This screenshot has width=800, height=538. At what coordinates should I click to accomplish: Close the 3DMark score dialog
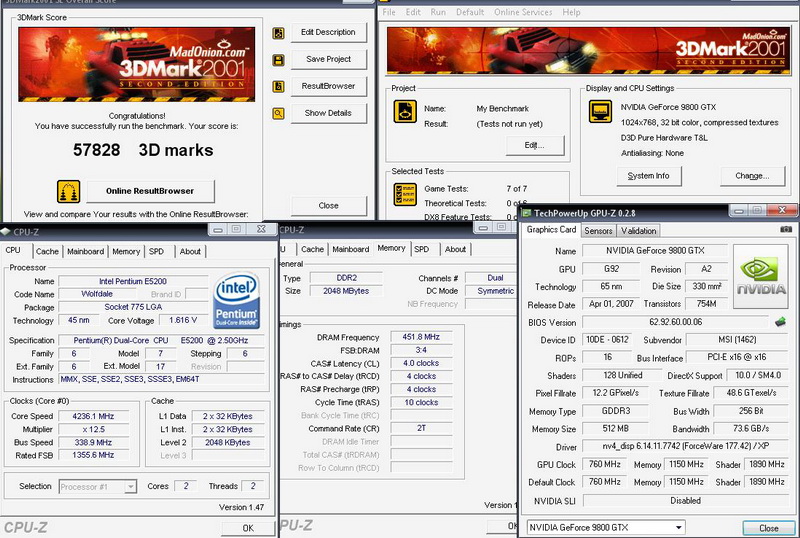tap(329, 206)
